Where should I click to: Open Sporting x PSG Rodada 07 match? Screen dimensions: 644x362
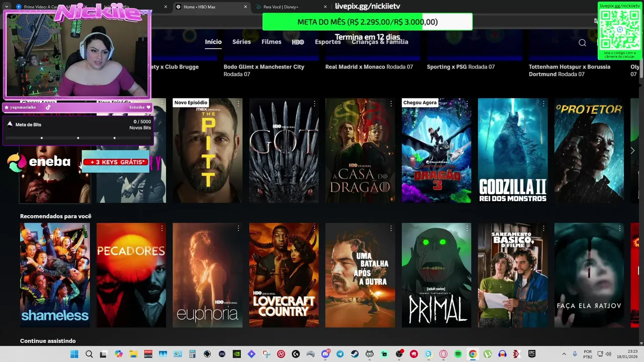point(460,66)
